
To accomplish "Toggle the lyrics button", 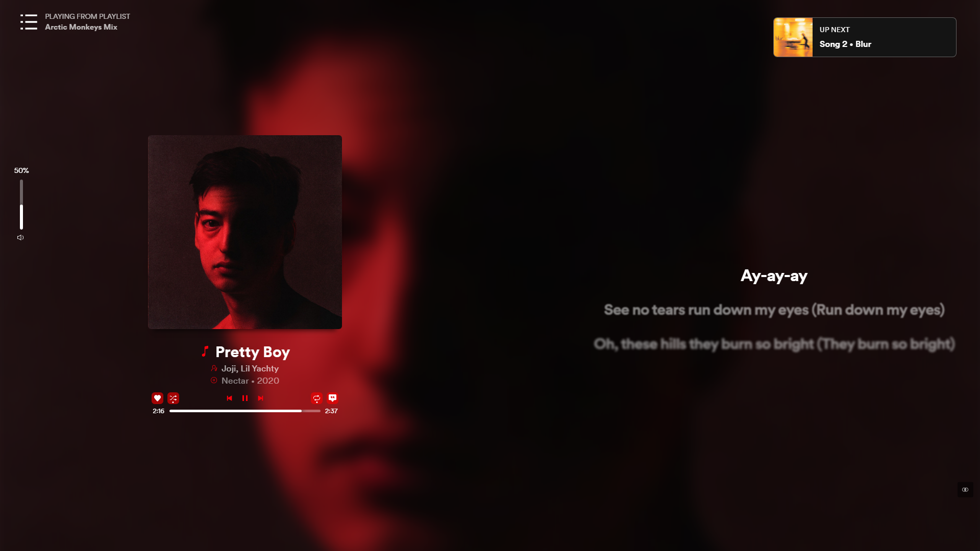I will pyautogui.click(x=332, y=398).
